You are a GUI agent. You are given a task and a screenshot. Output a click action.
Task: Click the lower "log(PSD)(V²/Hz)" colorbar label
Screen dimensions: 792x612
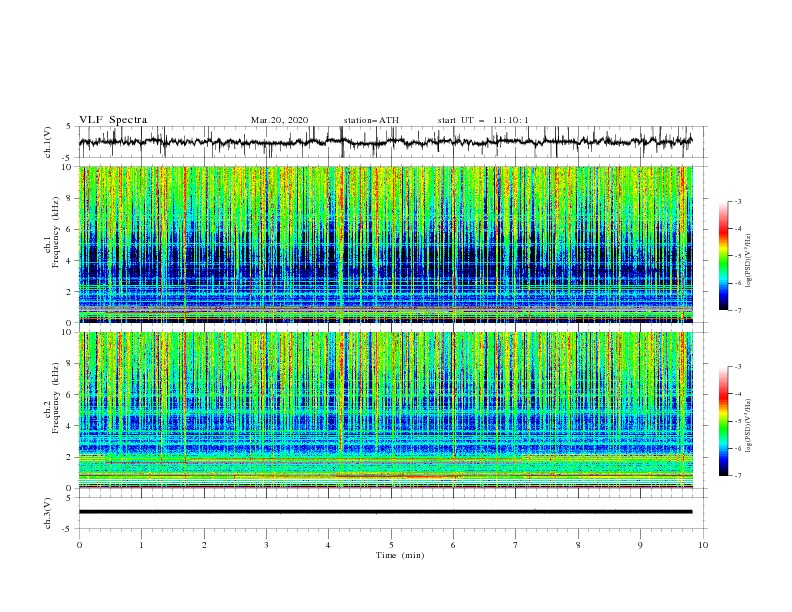click(x=749, y=425)
